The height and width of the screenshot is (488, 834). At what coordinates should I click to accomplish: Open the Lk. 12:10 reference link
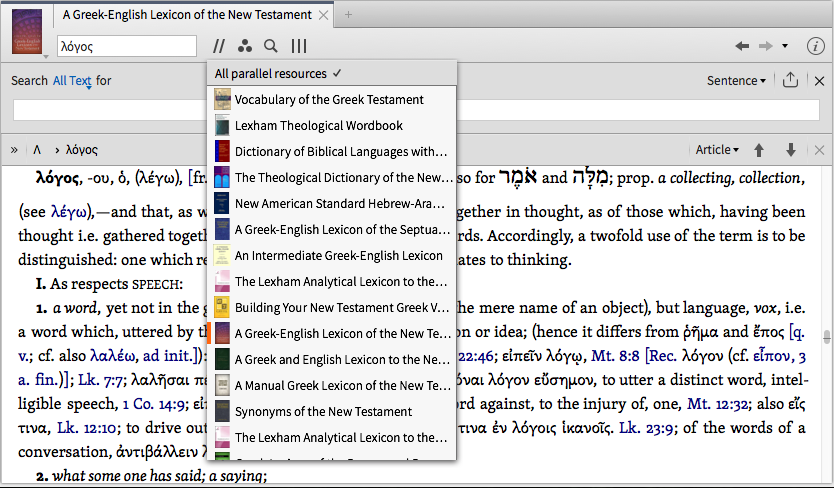87,428
